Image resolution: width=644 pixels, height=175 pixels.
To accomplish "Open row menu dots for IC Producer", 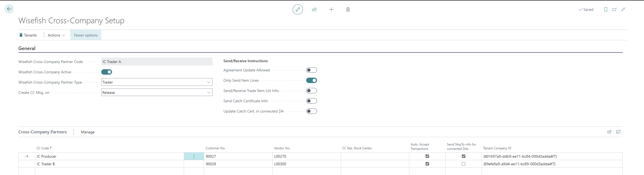I will point(194,156).
